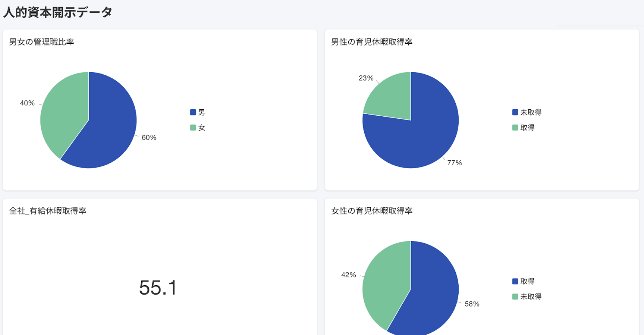The width and height of the screenshot is (644, 335).
Task: Click the 60% data label
Action: 149,138
